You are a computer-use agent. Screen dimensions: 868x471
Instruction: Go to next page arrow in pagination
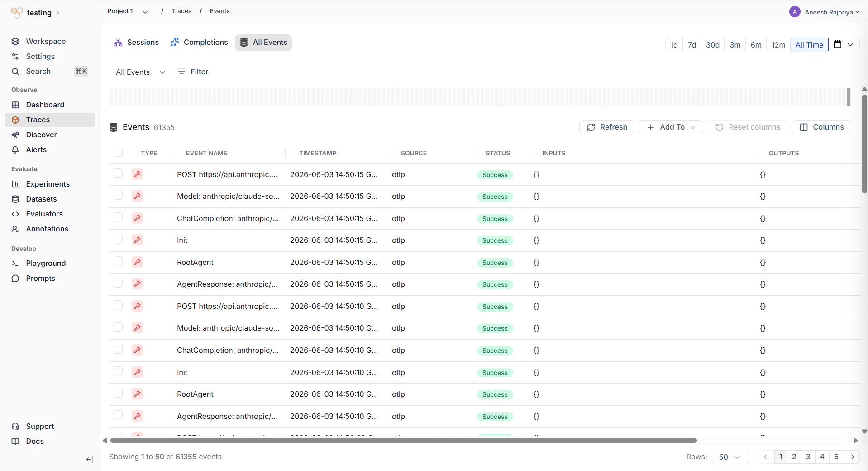point(851,457)
